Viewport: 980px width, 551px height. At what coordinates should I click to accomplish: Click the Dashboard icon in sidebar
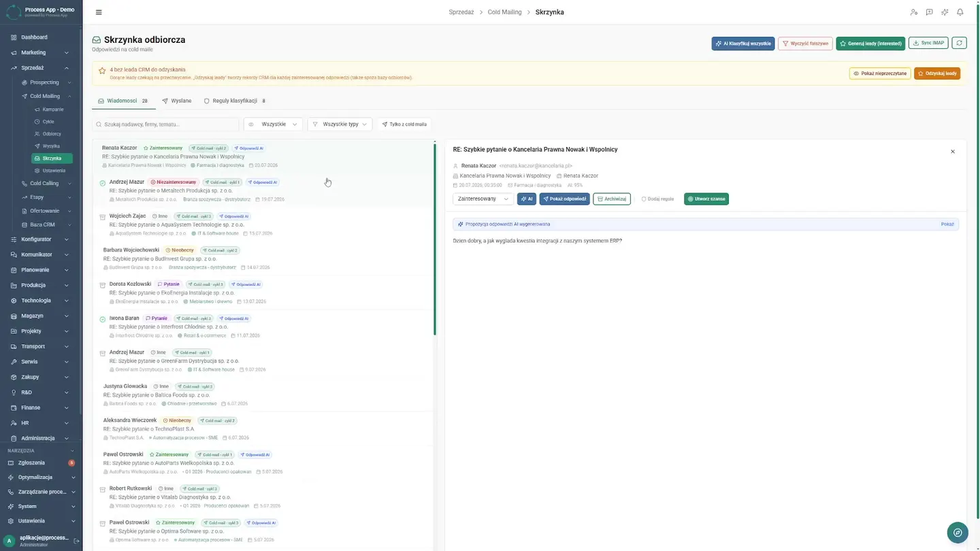coord(14,37)
